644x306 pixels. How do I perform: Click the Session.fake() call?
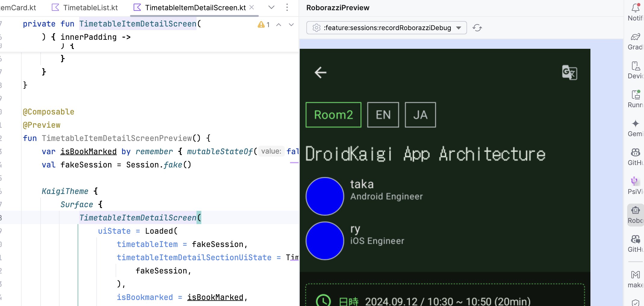(159, 165)
